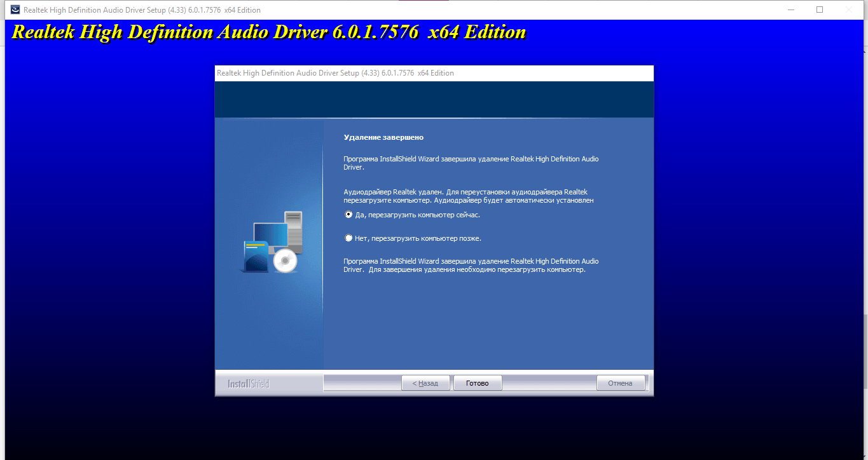Click the text 'Для завершения удаления необходимо перезагрузить компьютер'

click(477, 269)
